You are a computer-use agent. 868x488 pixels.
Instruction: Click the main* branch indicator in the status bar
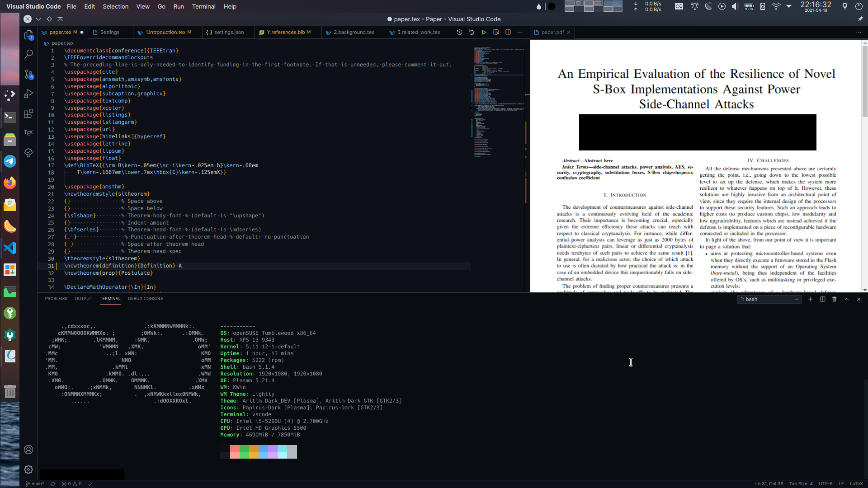(x=34, y=483)
